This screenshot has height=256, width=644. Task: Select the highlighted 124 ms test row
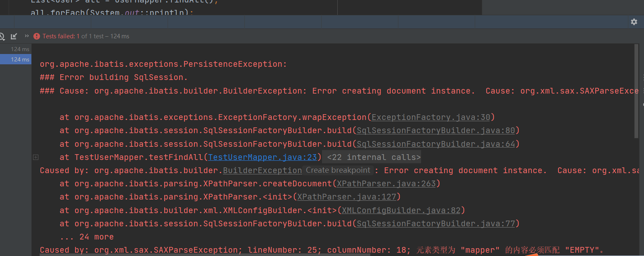tap(16, 59)
